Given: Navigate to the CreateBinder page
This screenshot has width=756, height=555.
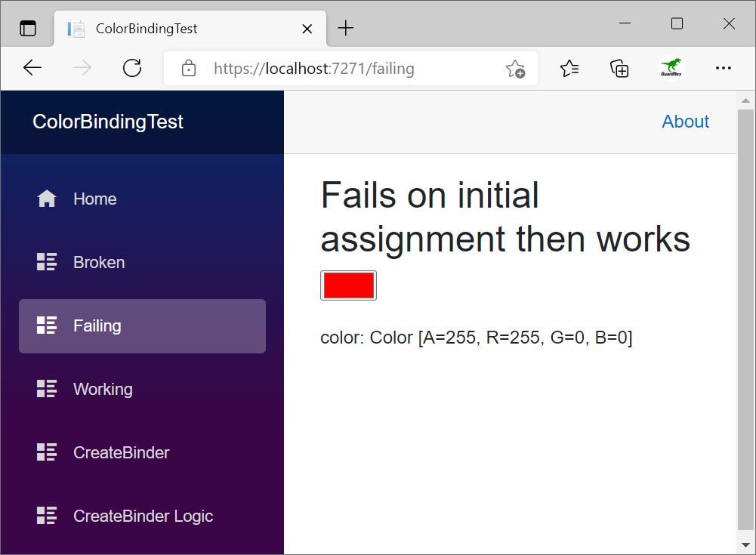Looking at the screenshot, I should [121, 452].
